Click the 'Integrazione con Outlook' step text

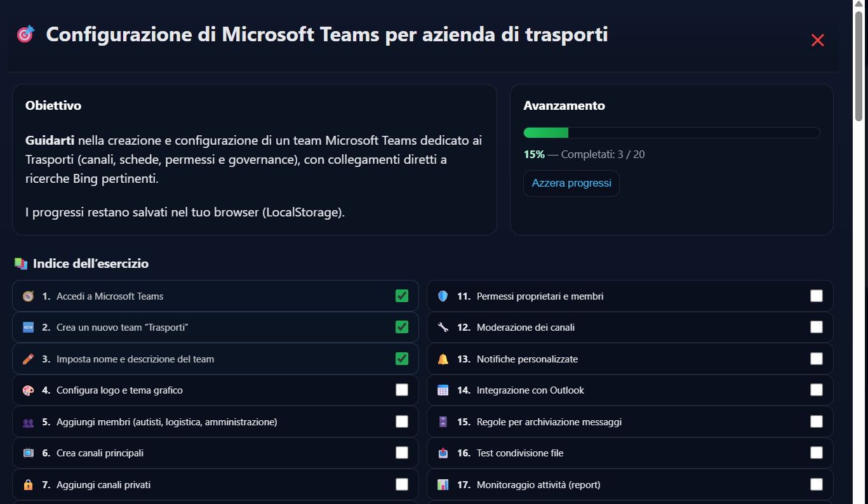(x=531, y=390)
